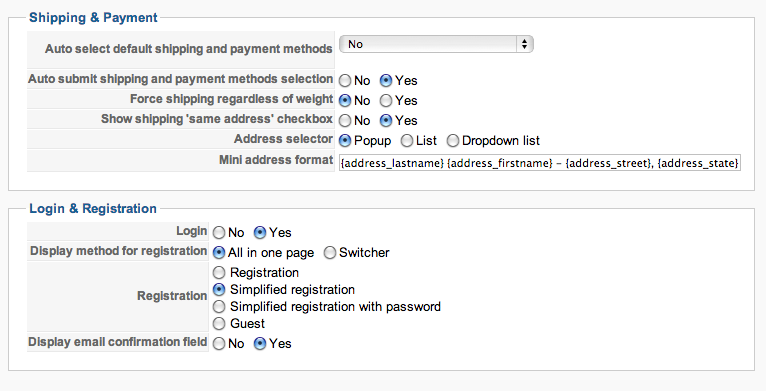This screenshot has width=766, height=391.
Task: Choose Popup as address selector
Action: tap(345, 141)
